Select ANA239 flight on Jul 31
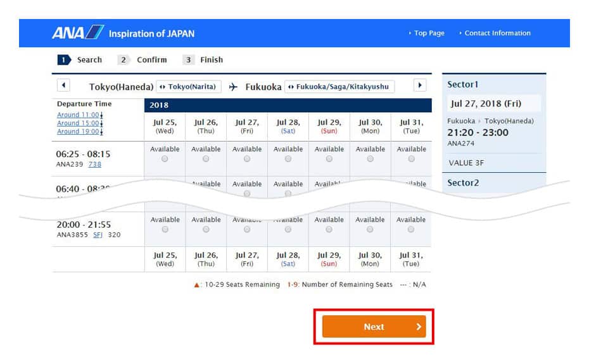Viewport: 589px width, 364px height. point(411,160)
